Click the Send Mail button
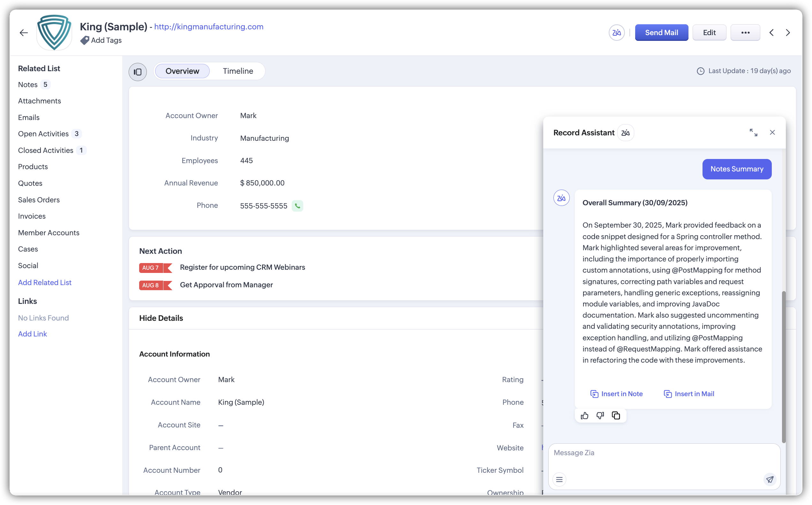The width and height of the screenshot is (812, 505). point(661,33)
